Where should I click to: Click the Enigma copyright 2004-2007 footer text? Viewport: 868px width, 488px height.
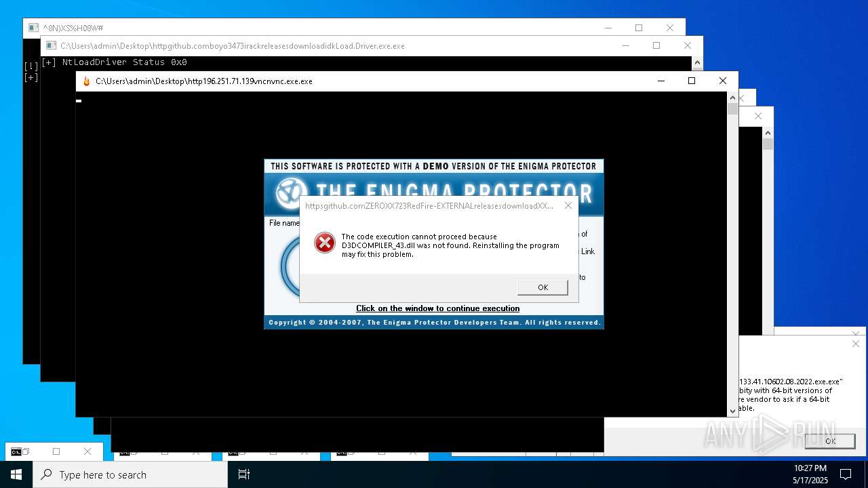click(x=434, y=323)
